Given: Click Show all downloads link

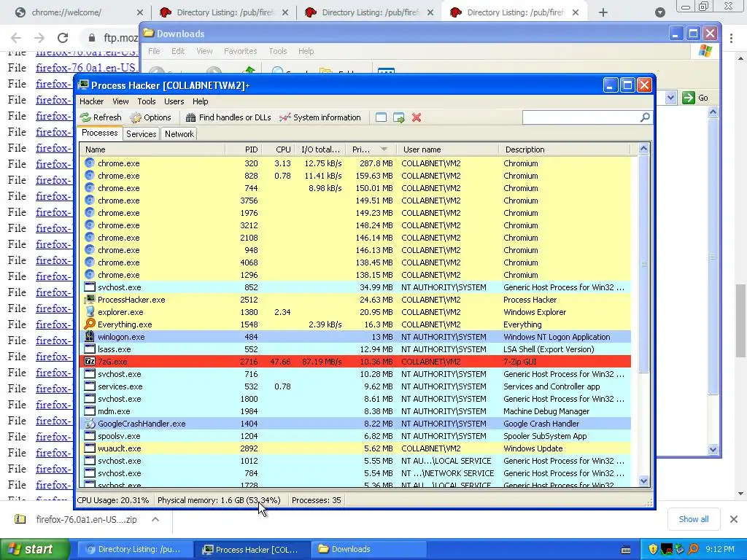Looking at the screenshot, I should click(694, 519).
